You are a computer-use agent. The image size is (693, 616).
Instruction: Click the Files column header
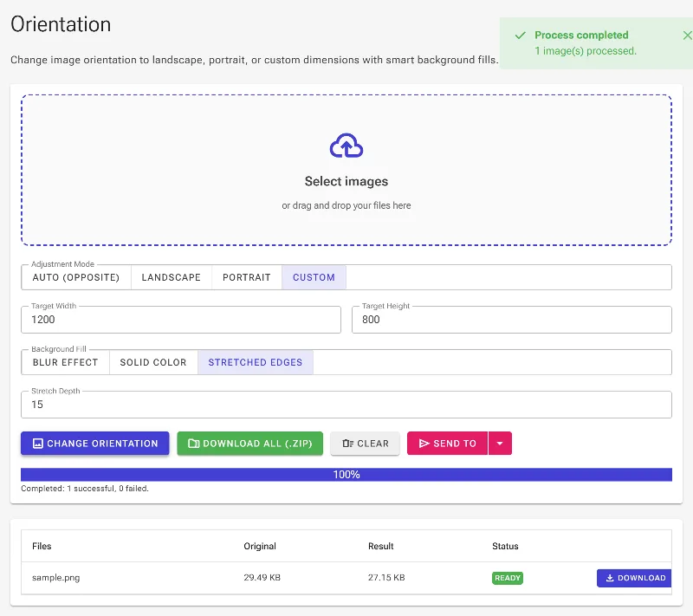(x=42, y=546)
